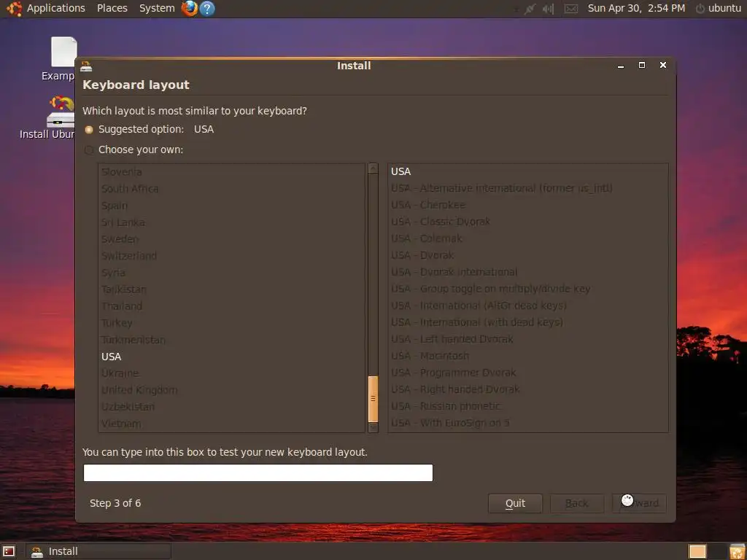747x560 pixels.
Task: Click the Install taskbar window button
Action: point(98,551)
